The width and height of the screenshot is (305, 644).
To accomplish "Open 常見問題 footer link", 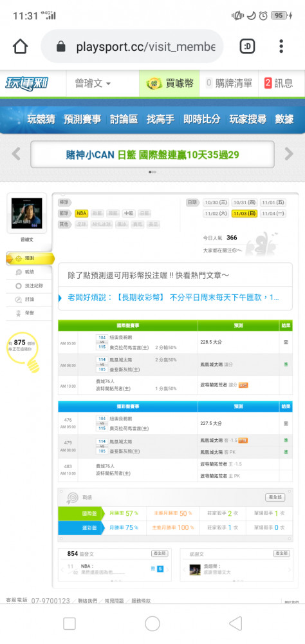I will click(115, 600).
